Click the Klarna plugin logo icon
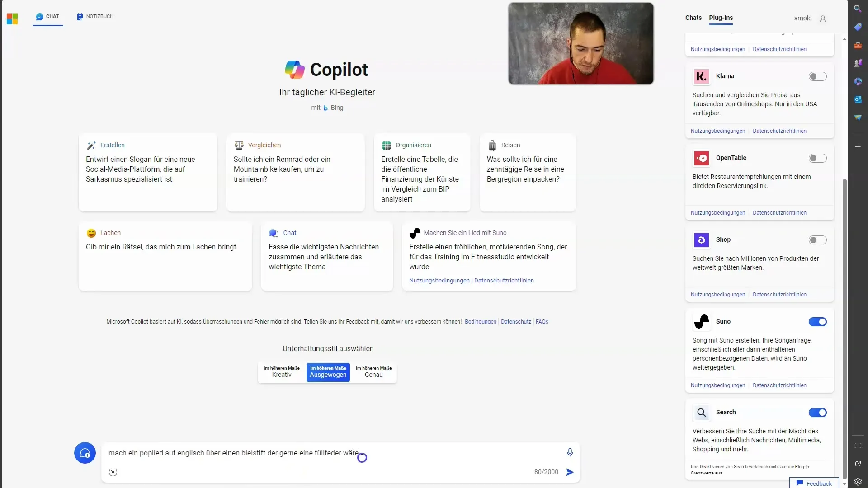 coord(701,75)
